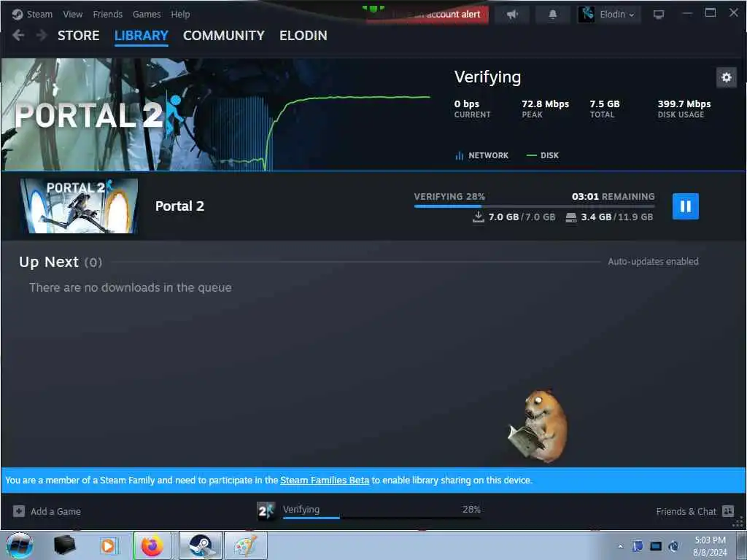Go forward with the right arrow

pos(42,35)
